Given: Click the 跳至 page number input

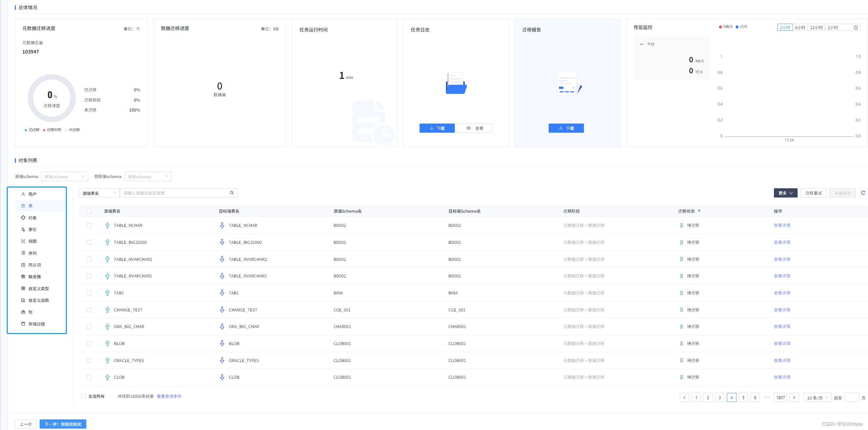Looking at the screenshot, I should (851, 398).
